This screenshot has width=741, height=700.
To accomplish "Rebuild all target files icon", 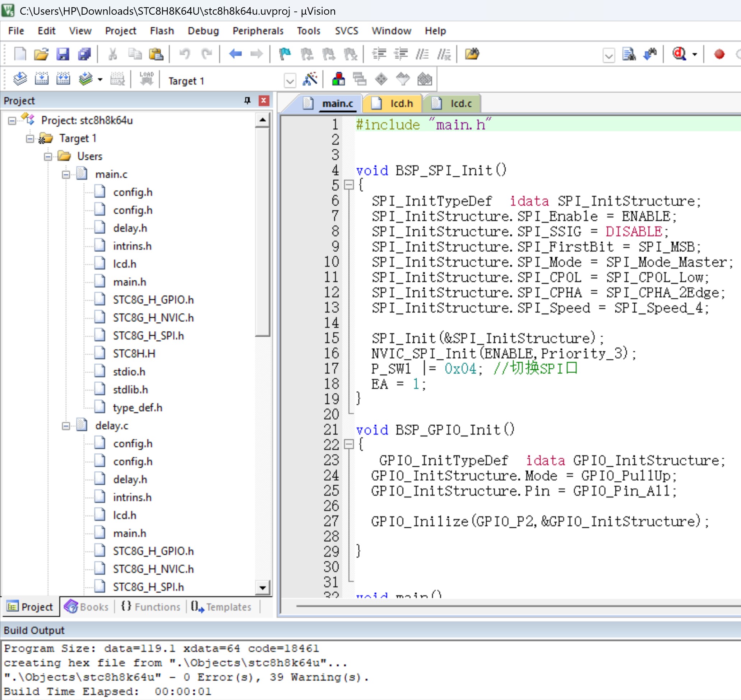I will (x=63, y=79).
